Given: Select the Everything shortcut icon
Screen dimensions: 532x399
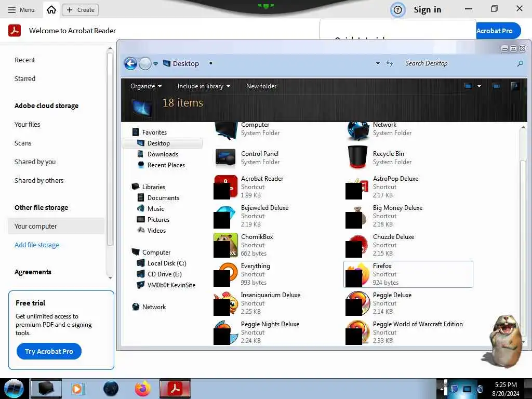Looking at the screenshot, I should (x=225, y=274).
